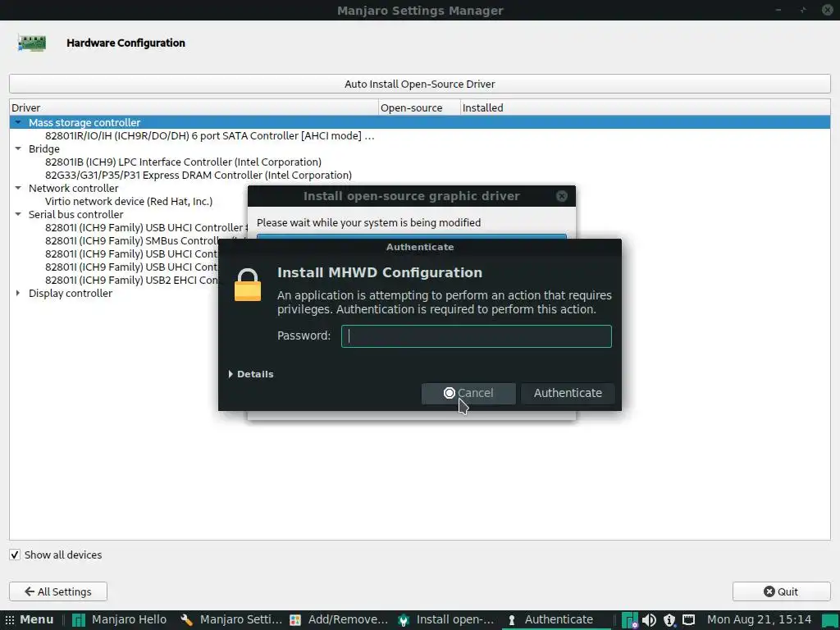Switch to Install open-source taskbar window

tap(445, 620)
